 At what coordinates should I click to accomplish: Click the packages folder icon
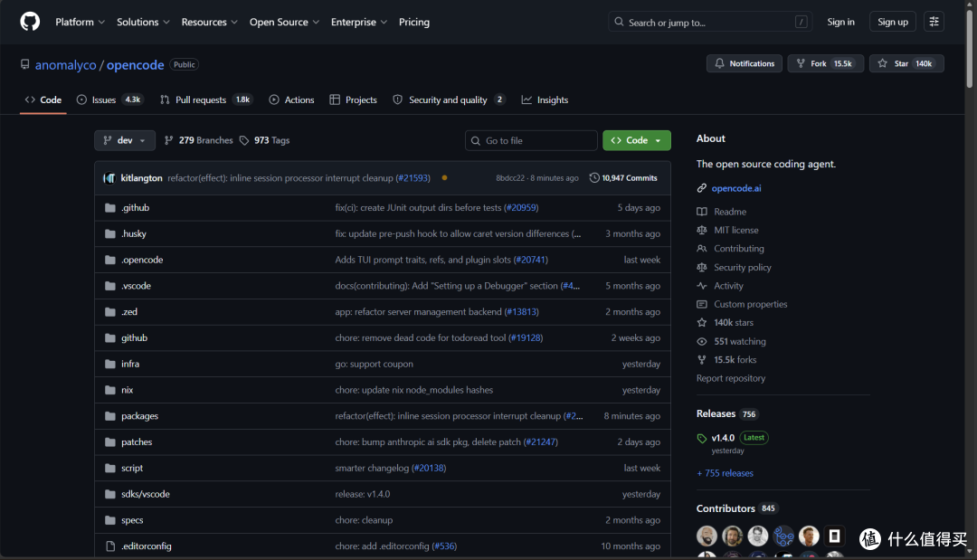point(110,416)
